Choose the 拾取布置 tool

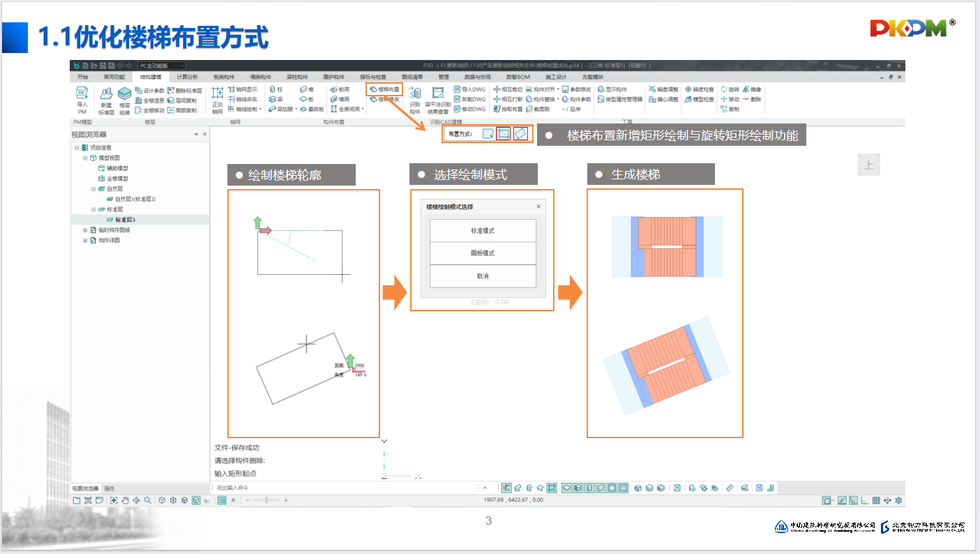point(507,109)
